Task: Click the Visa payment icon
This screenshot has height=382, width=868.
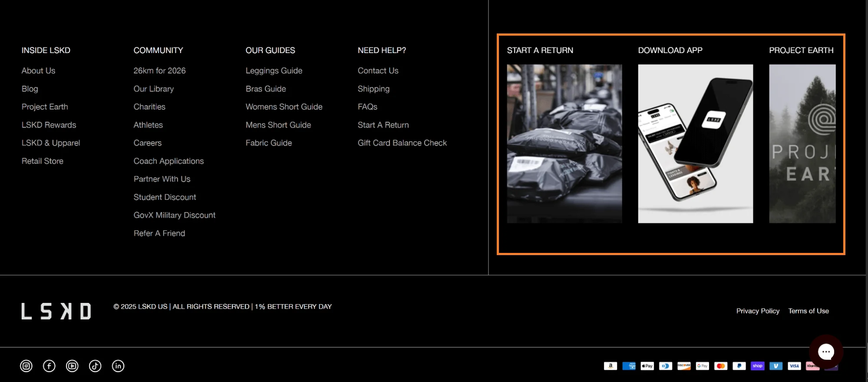Action: pos(794,366)
